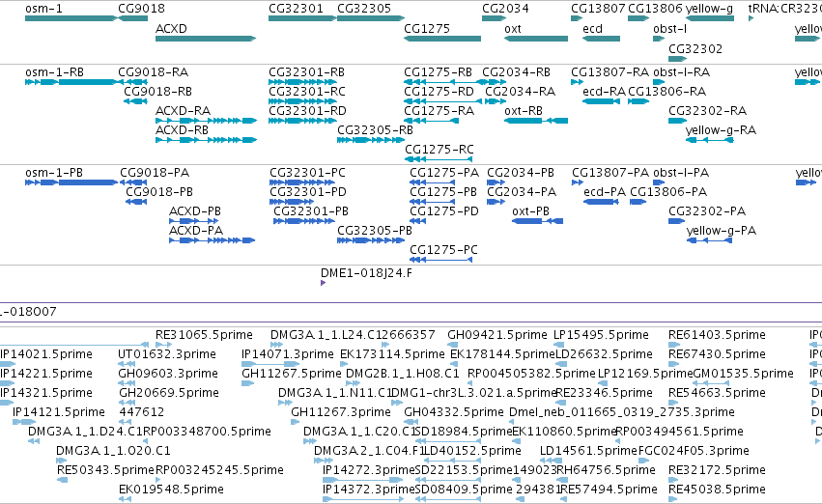Click the yellow-g-PA protein feature
This screenshot has width=822, height=504.
[709, 240]
